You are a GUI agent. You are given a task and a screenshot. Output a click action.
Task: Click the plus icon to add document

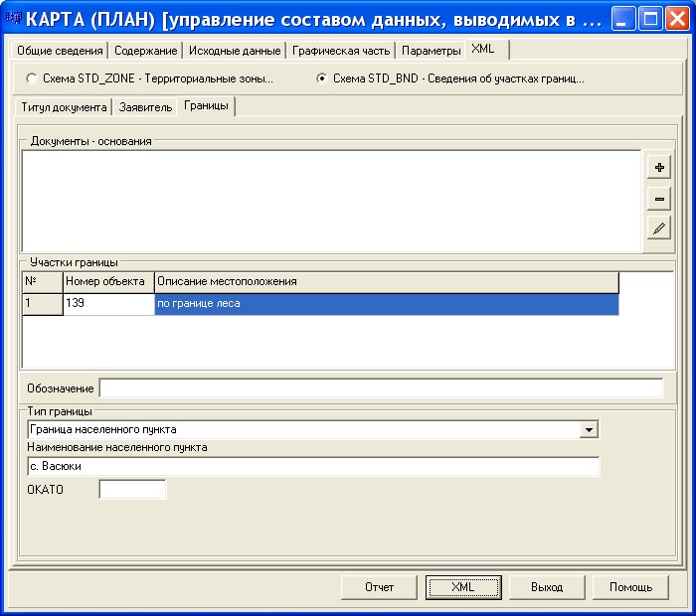point(658,167)
